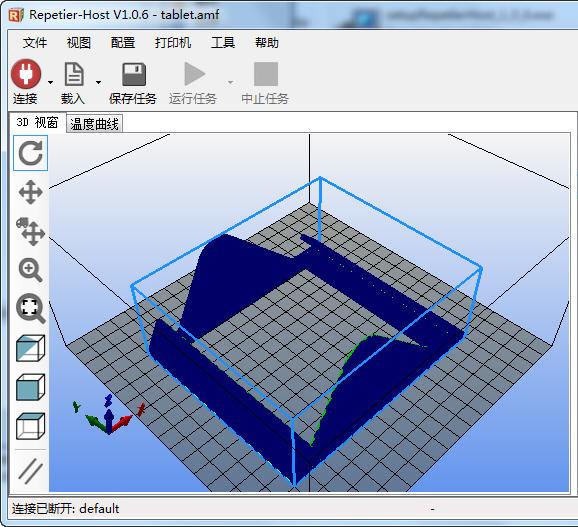Open the 帮助 (Help) menu

(267, 43)
